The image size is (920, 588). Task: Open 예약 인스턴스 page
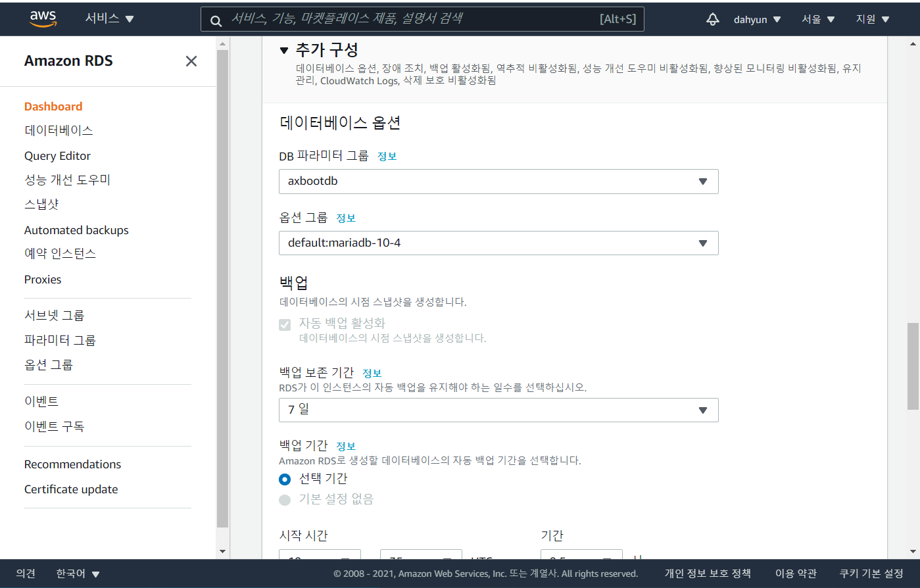60,253
